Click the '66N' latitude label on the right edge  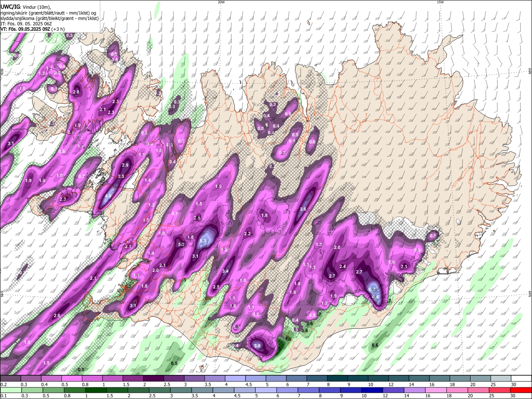click(530, 72)
